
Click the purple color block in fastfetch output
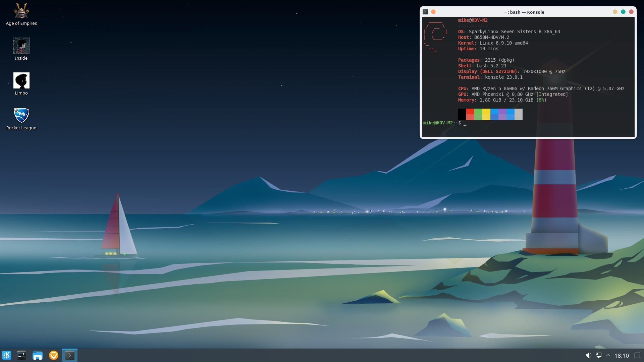502,114
